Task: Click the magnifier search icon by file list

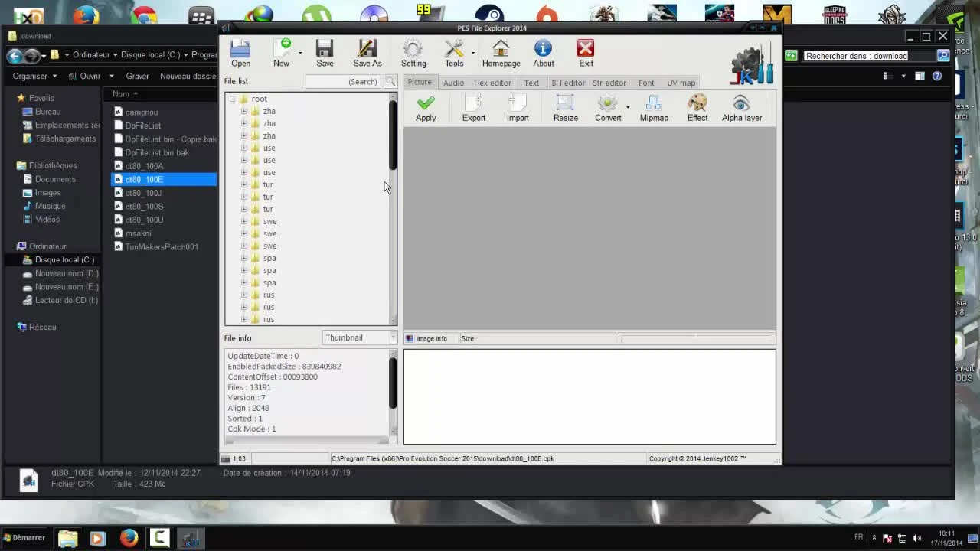Action: [390, 81]
